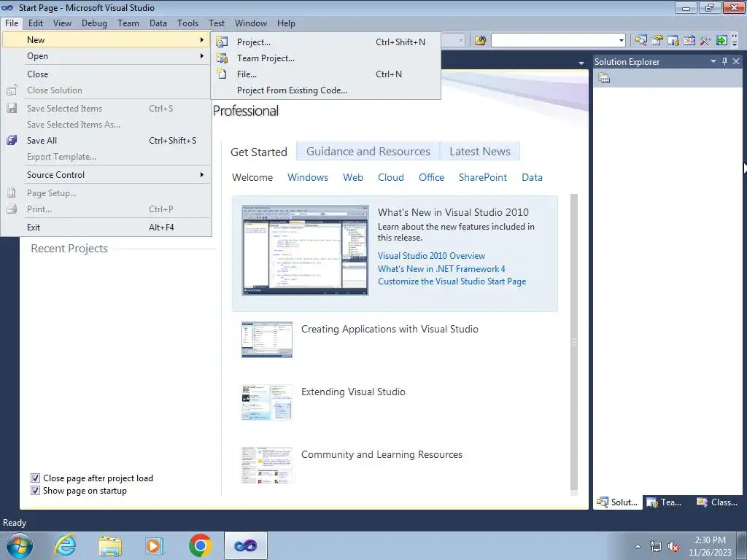
Task: Open the Debug menu
Action: pyautogui.click(x=94, y=23)
